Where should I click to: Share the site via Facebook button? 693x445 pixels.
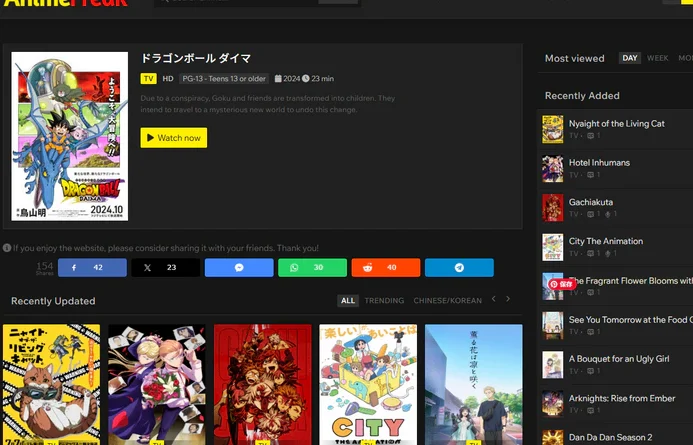[x=92, y=267]
